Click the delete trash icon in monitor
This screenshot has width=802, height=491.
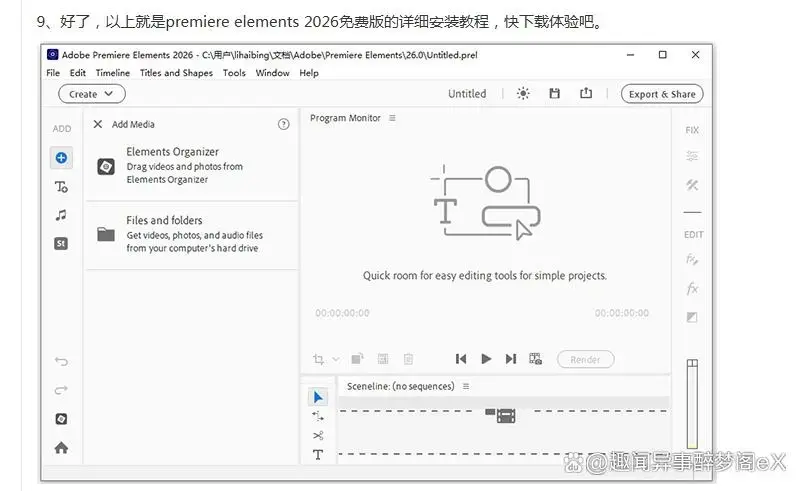click(x=408, y=359)
